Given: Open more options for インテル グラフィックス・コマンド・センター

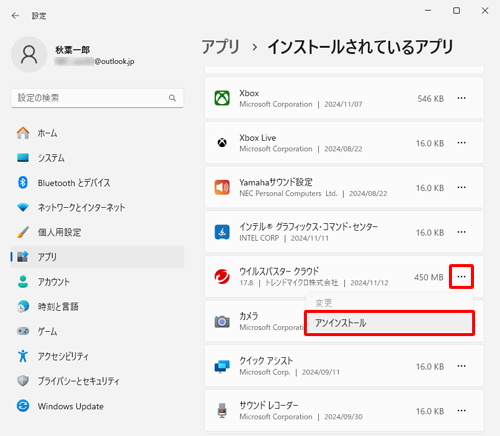Looking at the screenshot, I should tap(462, 232).
